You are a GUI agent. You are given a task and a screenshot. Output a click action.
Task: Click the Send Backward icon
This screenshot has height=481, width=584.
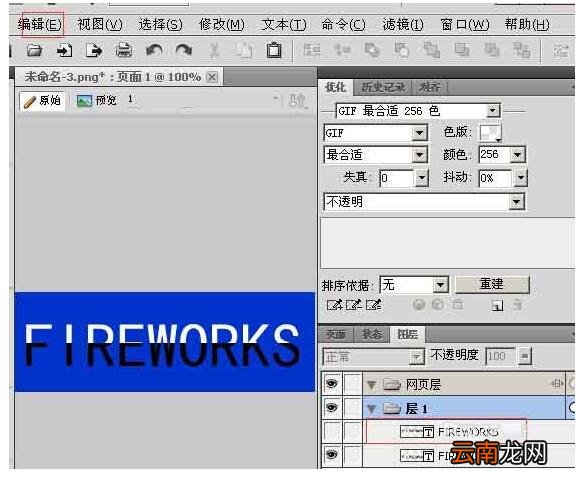492,50
